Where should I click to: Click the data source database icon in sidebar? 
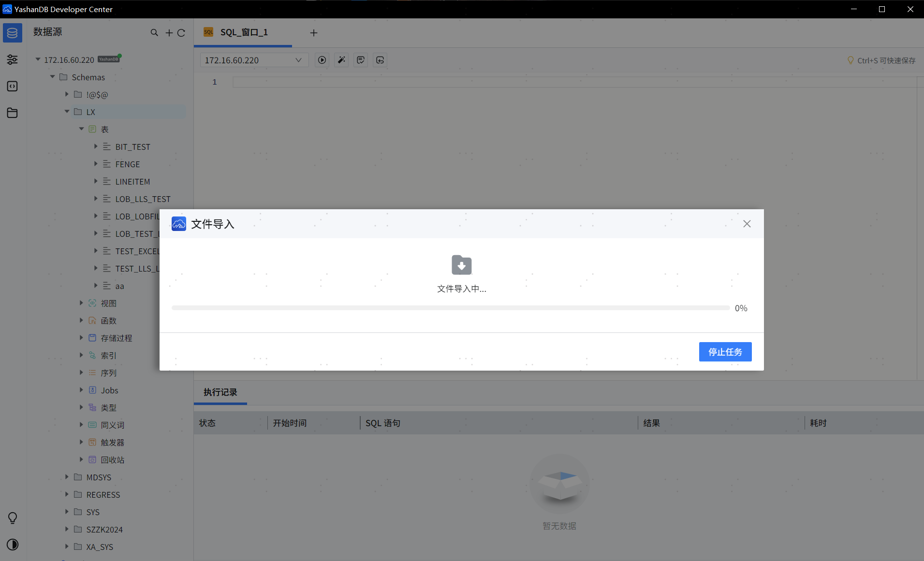point(13,33)
